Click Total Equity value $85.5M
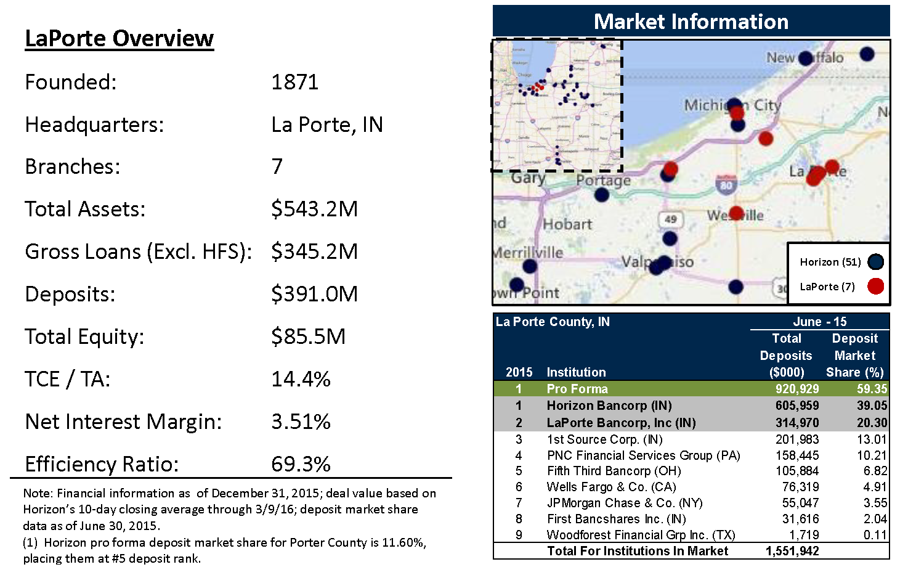 309,337
